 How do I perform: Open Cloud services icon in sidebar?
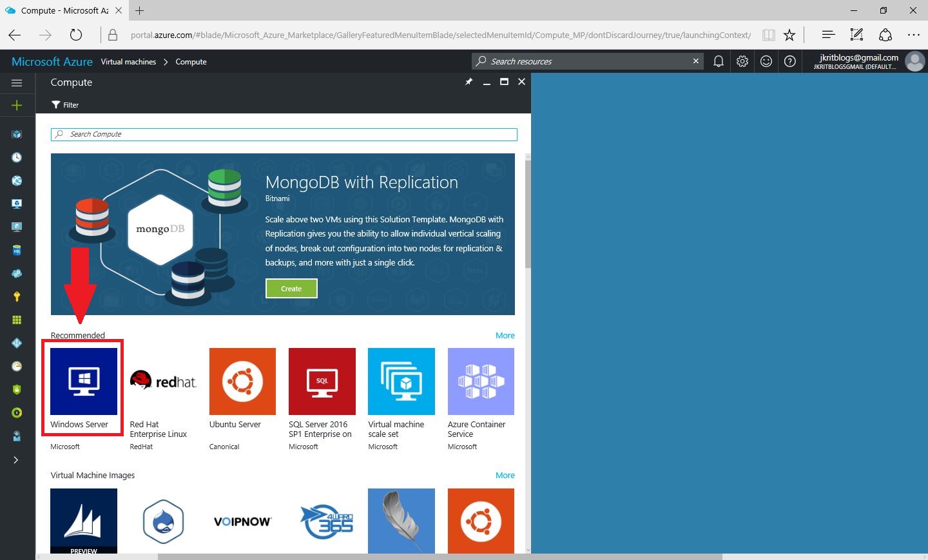17,273
